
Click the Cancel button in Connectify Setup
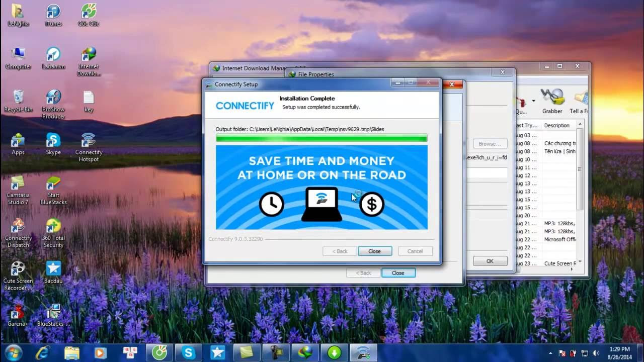pyautogui.click(x=415, y=251)
